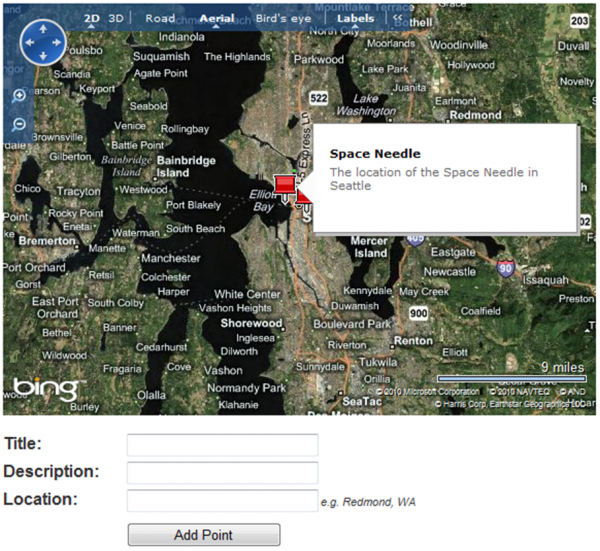
Task: Click the Vashon label
Action: (x=223, y=370)
